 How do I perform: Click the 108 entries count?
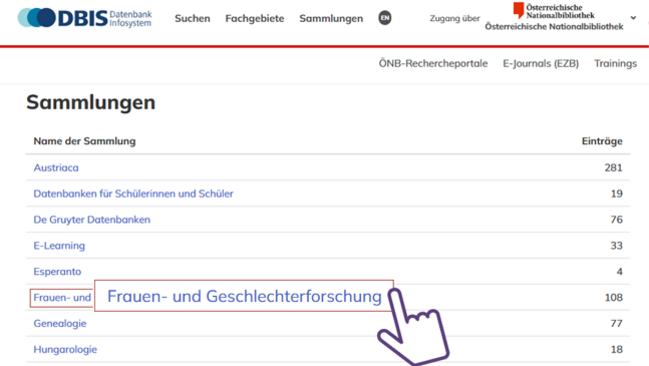pos(613,298)
